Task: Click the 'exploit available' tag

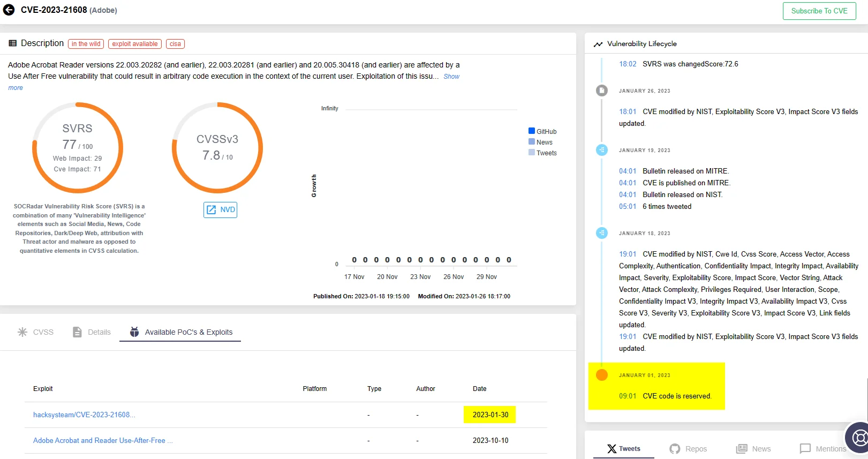Action: coord(135,44)
